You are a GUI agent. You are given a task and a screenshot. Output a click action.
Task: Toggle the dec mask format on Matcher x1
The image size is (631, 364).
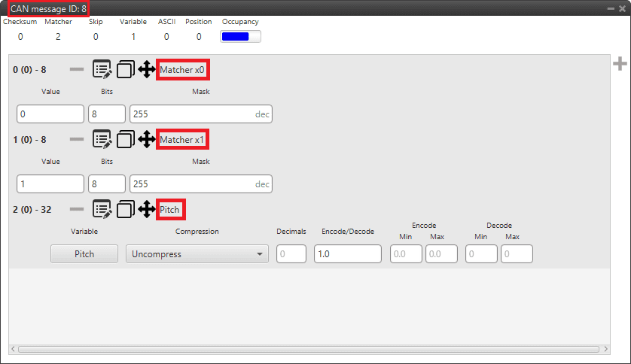click(262, 184)
